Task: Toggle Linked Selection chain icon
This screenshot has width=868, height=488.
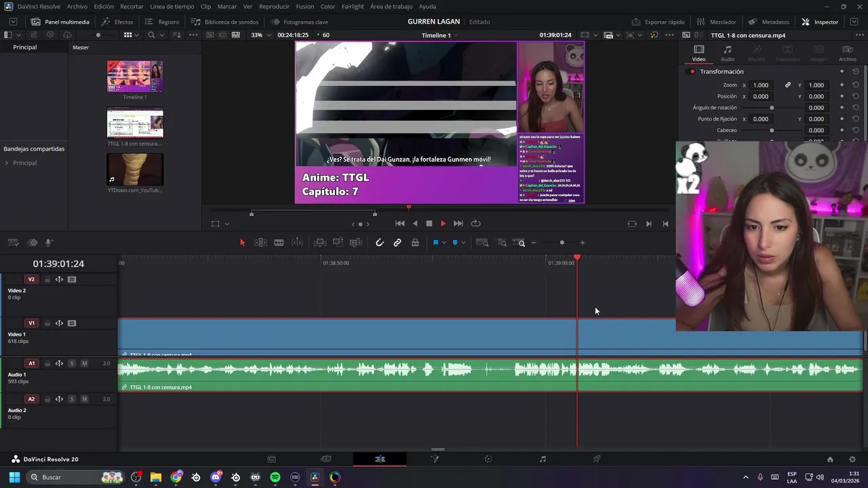Action: coord(397,243)
